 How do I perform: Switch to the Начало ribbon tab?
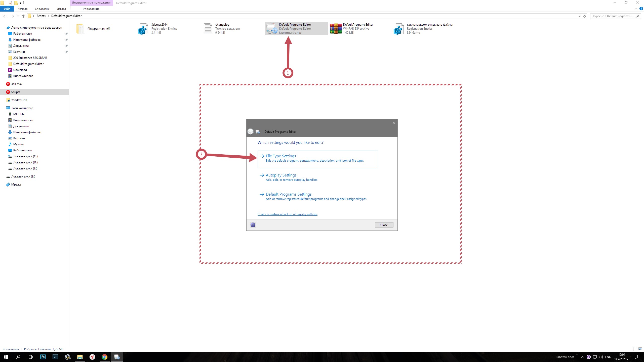[x=23, y=9]
